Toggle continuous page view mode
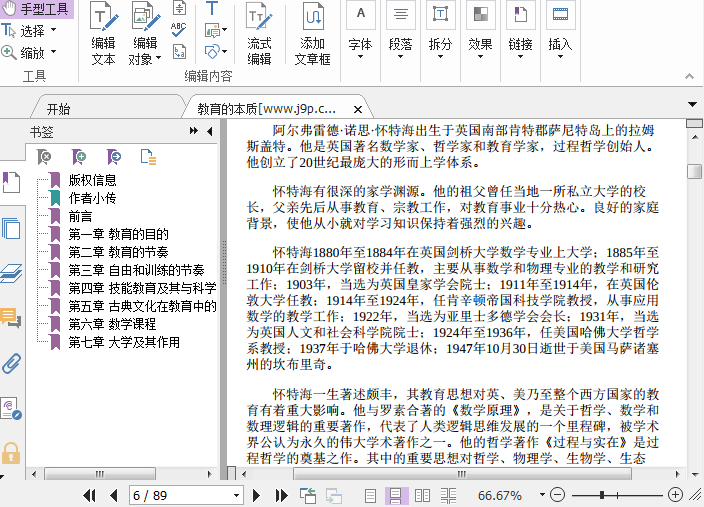704x507 pixels. [396, 495]
